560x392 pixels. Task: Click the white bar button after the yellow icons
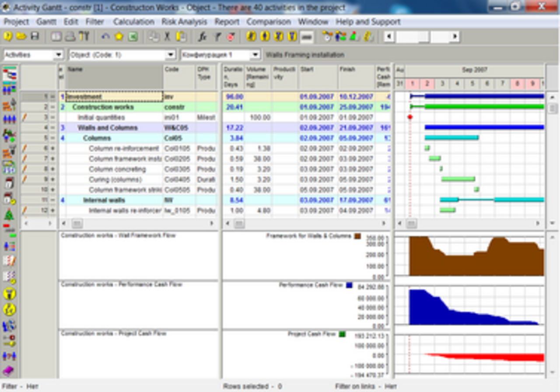pyautogui.click(x=307, y=37)
